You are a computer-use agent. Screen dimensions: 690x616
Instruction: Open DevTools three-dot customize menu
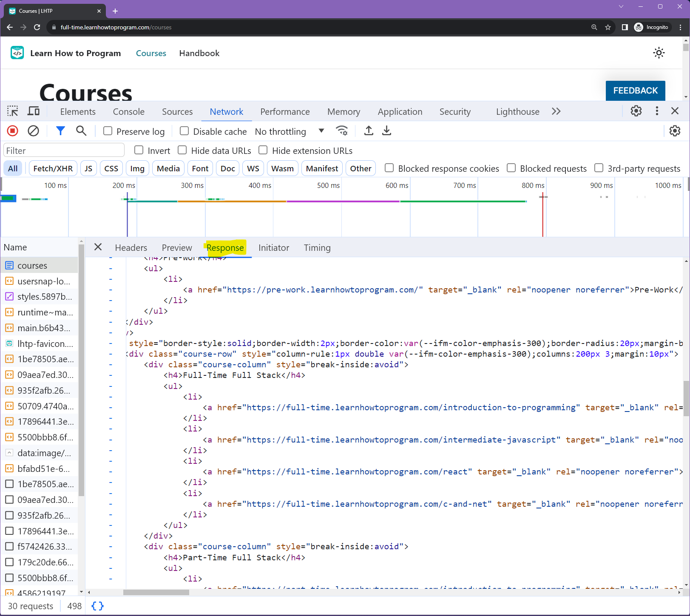click(x=657, y=111)
